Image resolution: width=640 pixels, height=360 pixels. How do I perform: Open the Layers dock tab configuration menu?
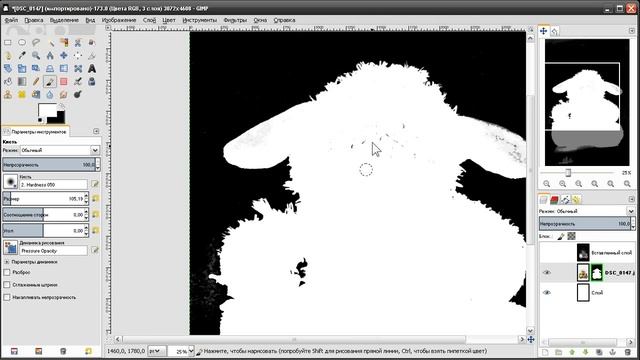point(631,199)
